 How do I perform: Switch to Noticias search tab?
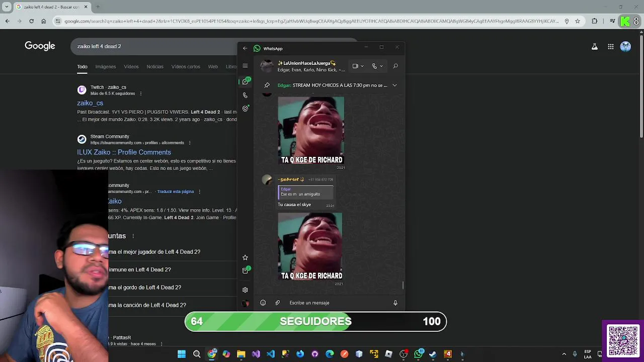(x=155, y=66)
